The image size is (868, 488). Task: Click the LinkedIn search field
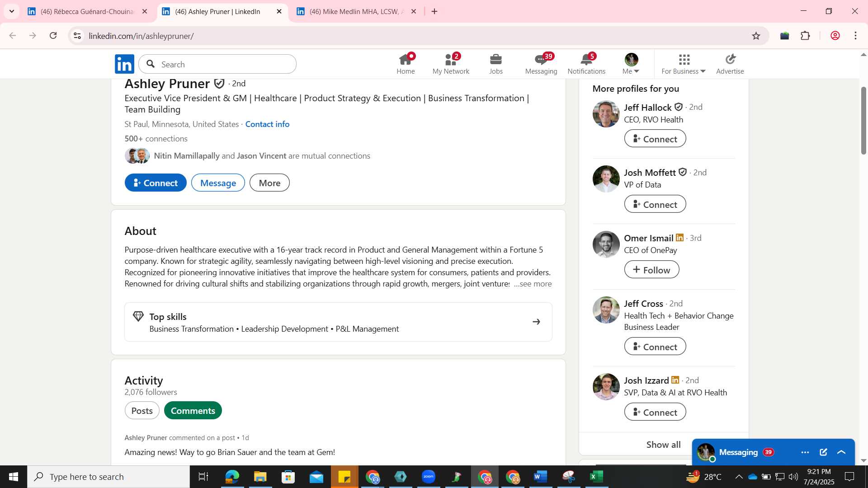pos(217,64)
